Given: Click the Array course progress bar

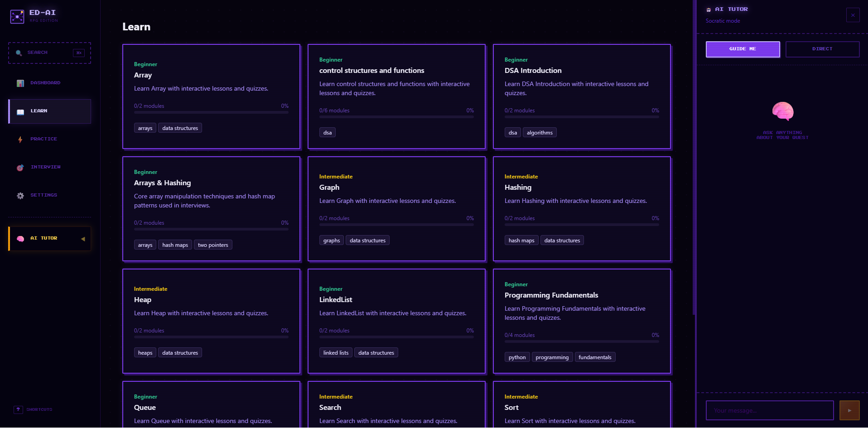Looking at the screenshot, I should [x=211, y=112].
